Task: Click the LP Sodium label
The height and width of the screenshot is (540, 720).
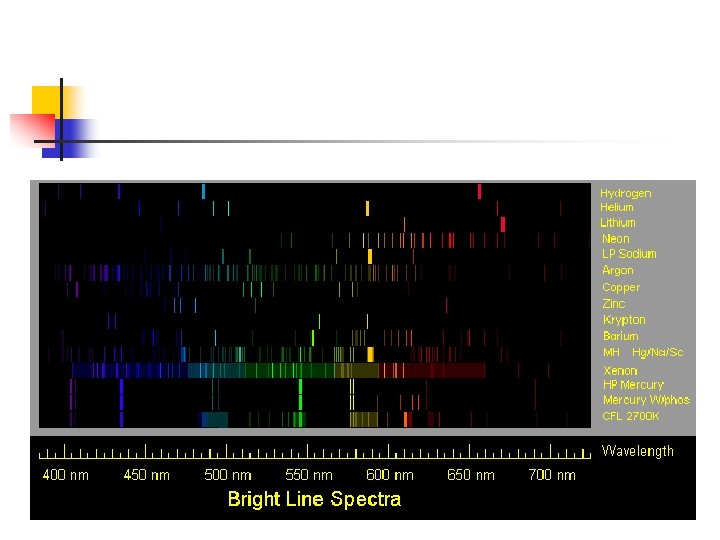Action: [x=629, y=254]
